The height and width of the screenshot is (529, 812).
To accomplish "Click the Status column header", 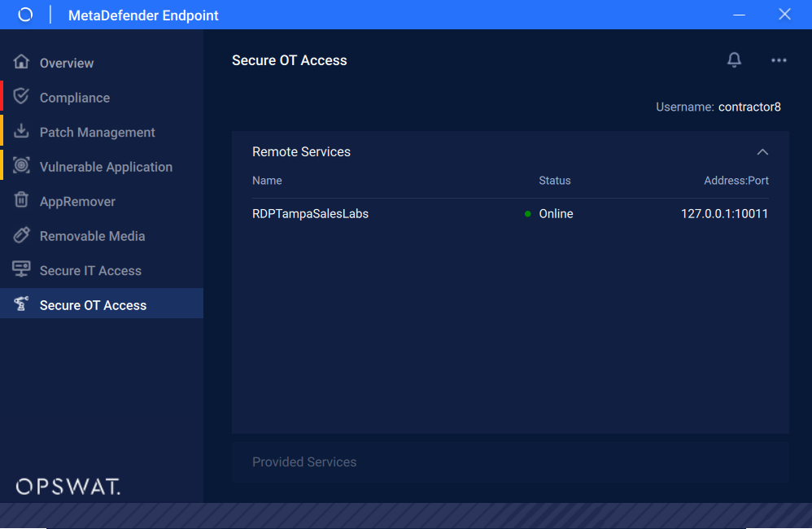I will coord(555,181).
